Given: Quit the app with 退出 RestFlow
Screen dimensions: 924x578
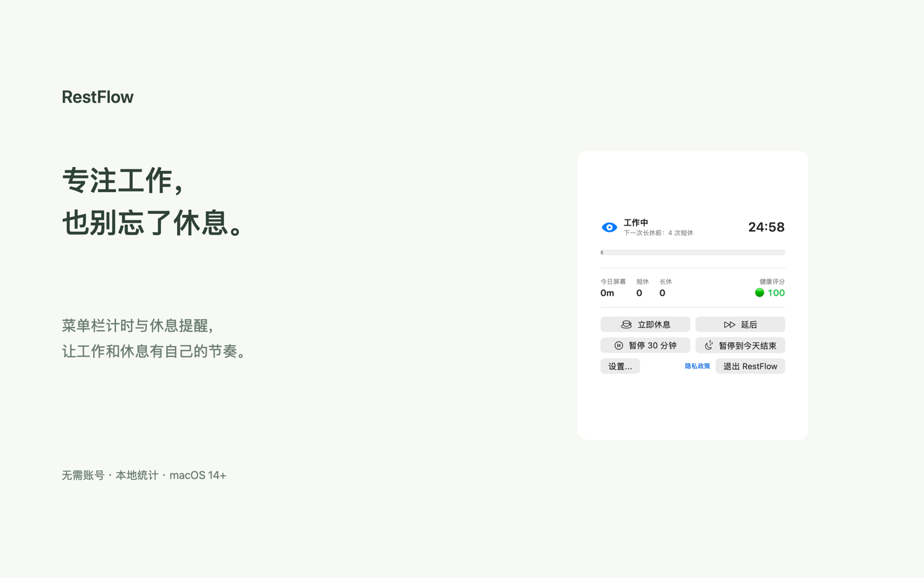Looking at the screenshot, I should point(750,366).
